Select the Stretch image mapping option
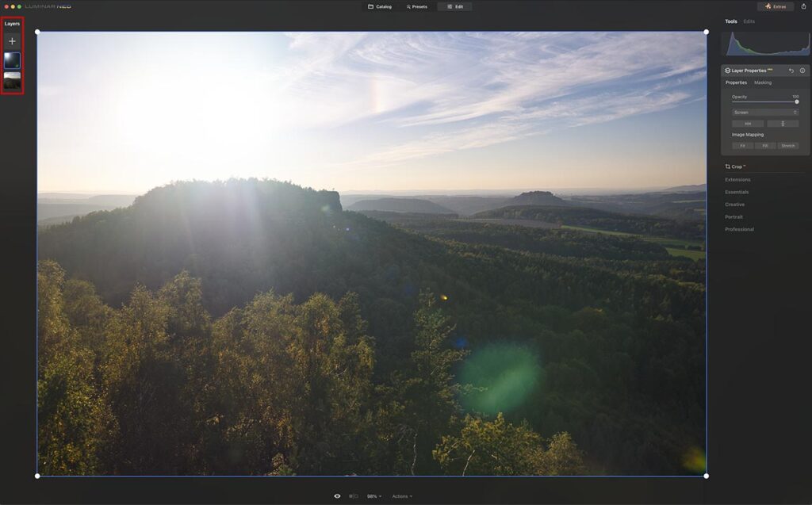The image size is (812, 505). click(787, 145)
